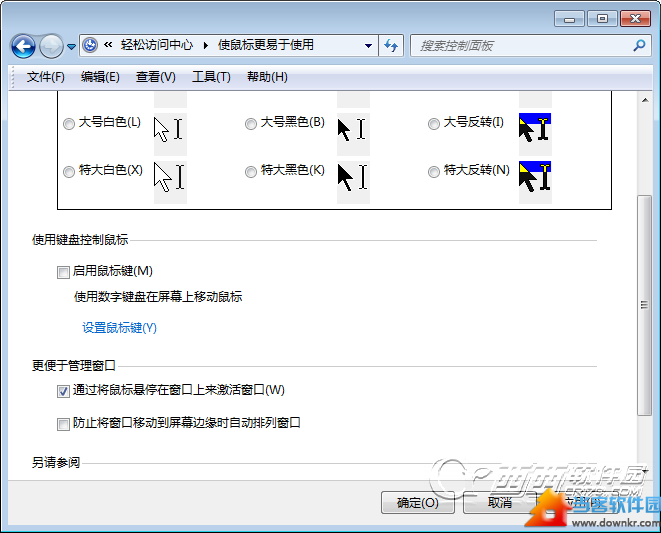
Task: Click the 使用键盘控制鼠标 section heading
Action: click(x=80, y=240)
